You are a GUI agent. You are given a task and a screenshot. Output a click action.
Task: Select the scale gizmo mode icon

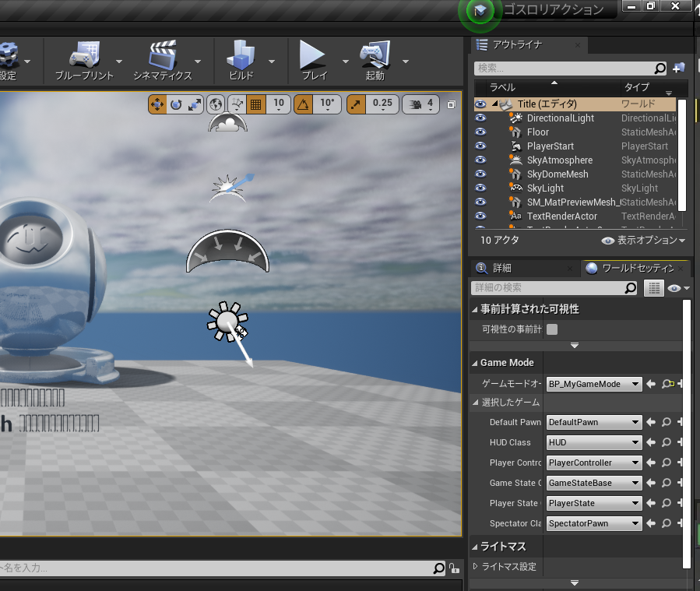(x=195, y=105)
